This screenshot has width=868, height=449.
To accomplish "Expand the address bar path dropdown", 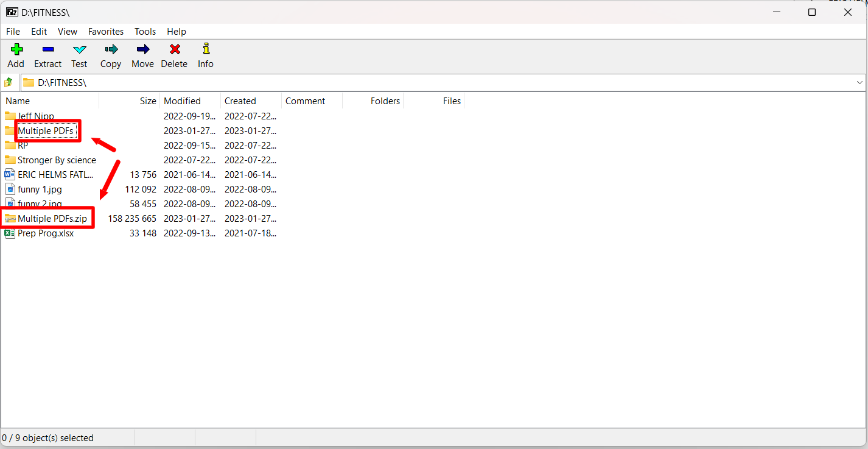I will tap(860, 82).
